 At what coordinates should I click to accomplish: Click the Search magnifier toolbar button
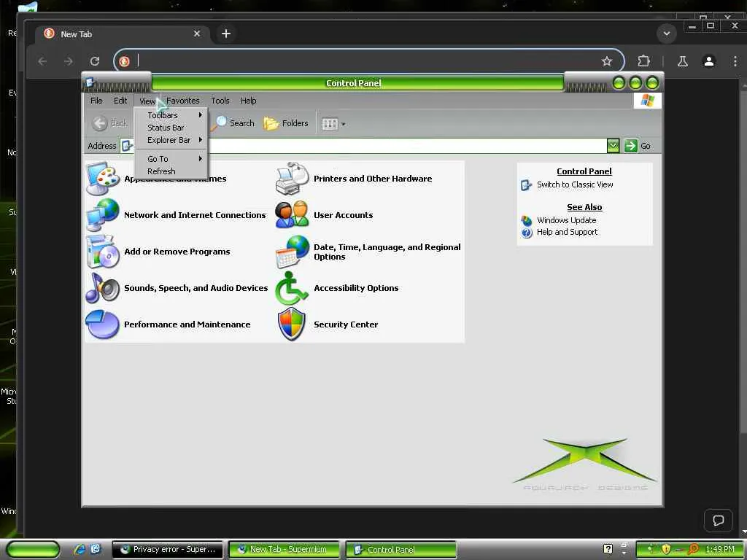[x=233, y=123]
